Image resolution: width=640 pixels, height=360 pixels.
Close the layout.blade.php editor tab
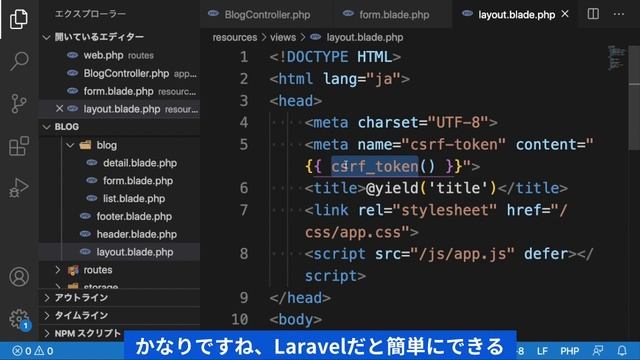pos(565,14)
